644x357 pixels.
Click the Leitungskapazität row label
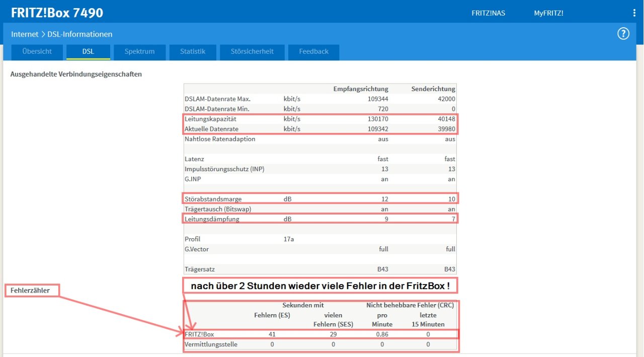pyautogui.click(x=210, y=119)
